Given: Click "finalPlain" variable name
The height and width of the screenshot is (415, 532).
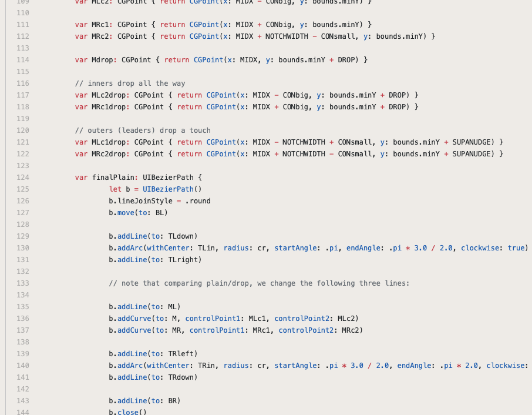Looking at the screenshot, I should tap(113, 178).
